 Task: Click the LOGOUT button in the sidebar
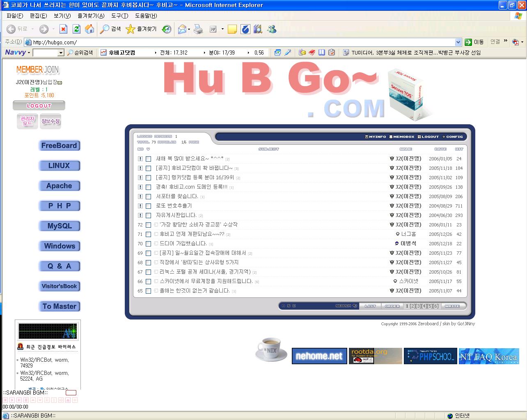pos(39,106)
